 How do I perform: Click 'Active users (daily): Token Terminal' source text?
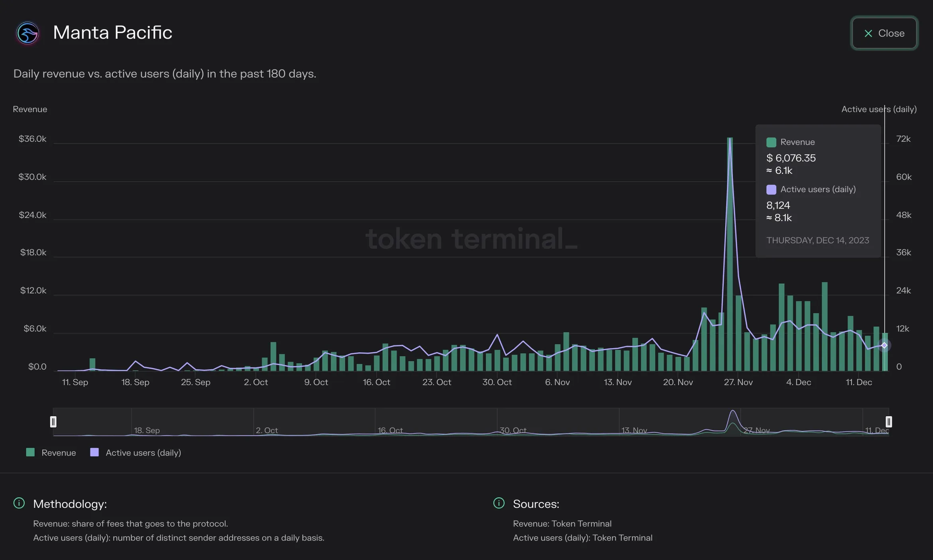[x=583, y=538]
